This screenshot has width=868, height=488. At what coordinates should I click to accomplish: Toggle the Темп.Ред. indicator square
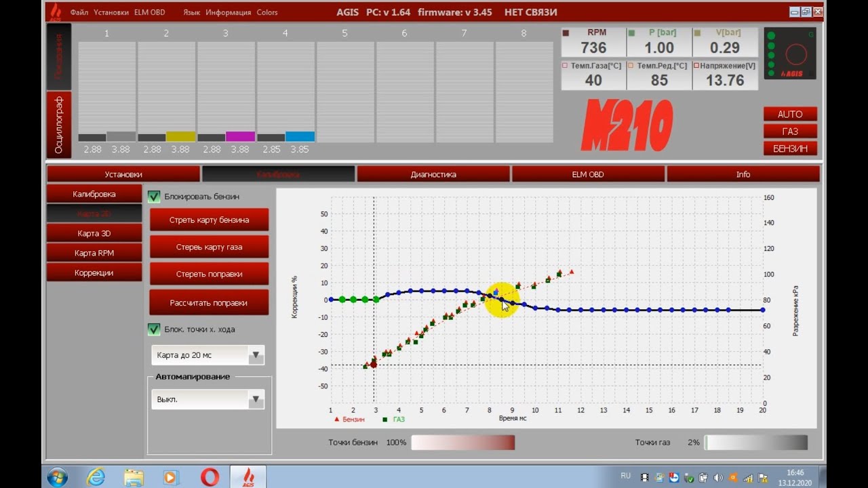[x=631, y=66]
